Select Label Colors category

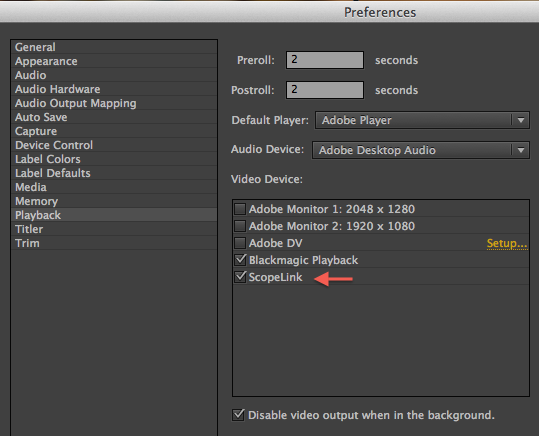[114, 159]
